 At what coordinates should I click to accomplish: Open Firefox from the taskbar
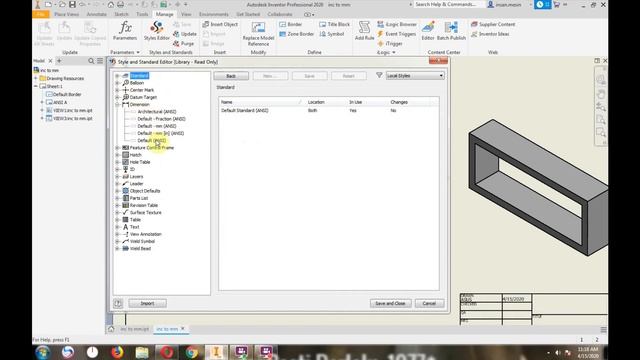(117, 352)
